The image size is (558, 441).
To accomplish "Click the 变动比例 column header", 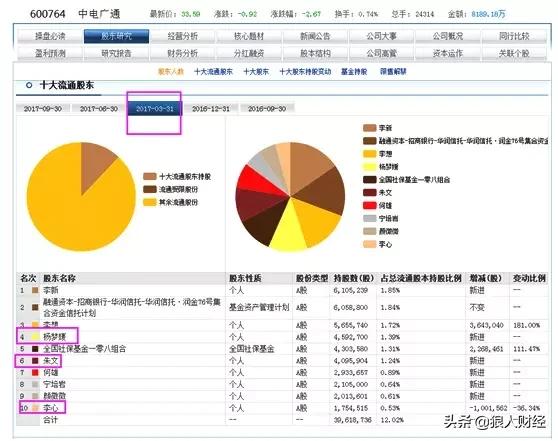I will pyautogui.click(x=529, y=278).
